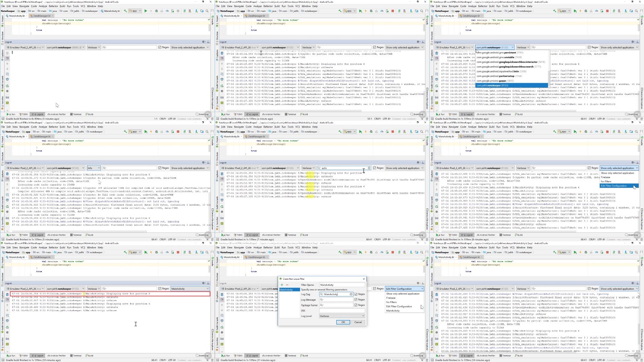Toggle Regex checkbox in the empty-Logcat frame
The height and width of the screenshot is (362, 644).
[160, 47]
